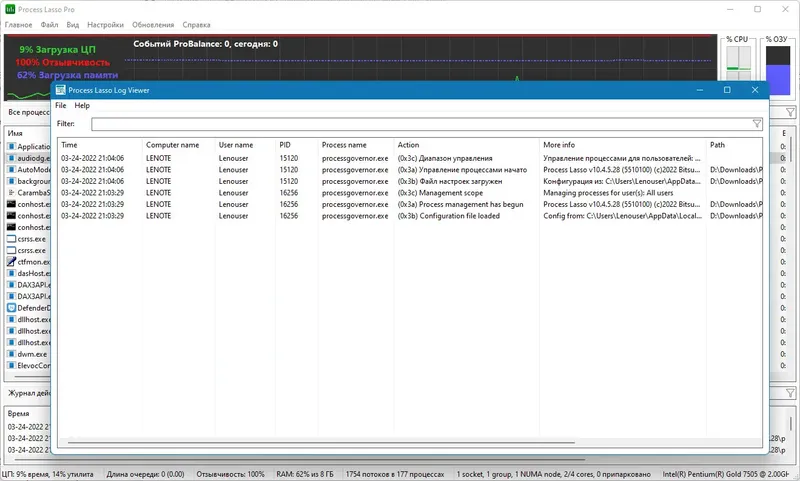Click the ctfmon.exe process icon

coord(11,262)
